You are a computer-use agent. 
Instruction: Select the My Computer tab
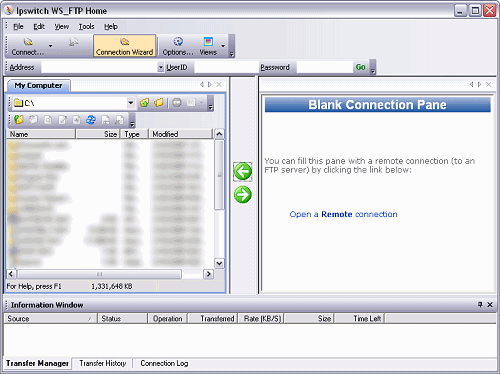(38, 86)
